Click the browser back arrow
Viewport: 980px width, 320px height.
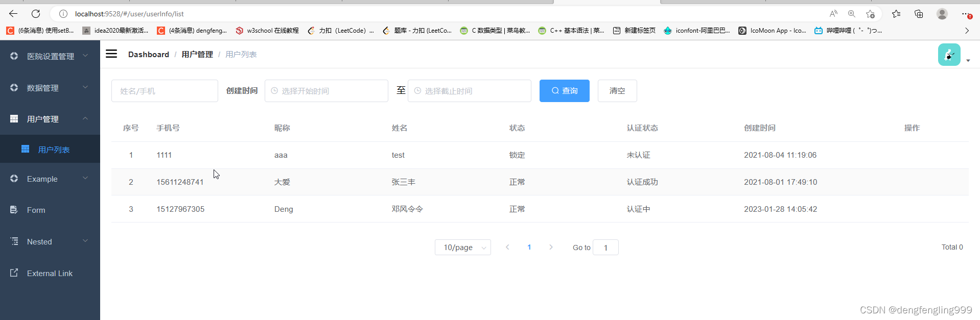pos(13,14)
